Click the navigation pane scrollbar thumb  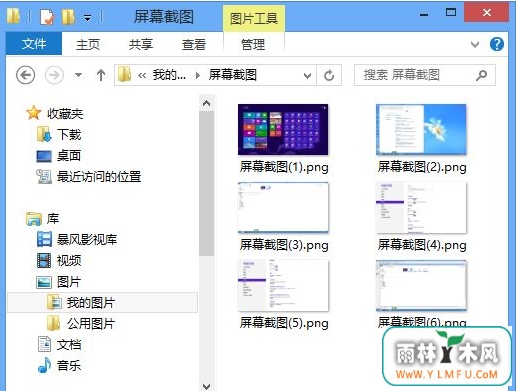coord(206,184)
